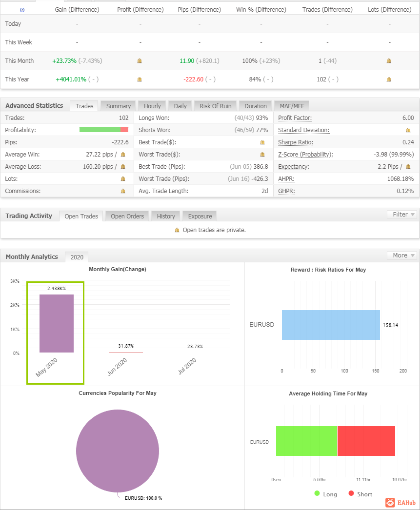Click the 2.438K% label above May bar
This screenshot has width=420, height=510.
[57, 289]
